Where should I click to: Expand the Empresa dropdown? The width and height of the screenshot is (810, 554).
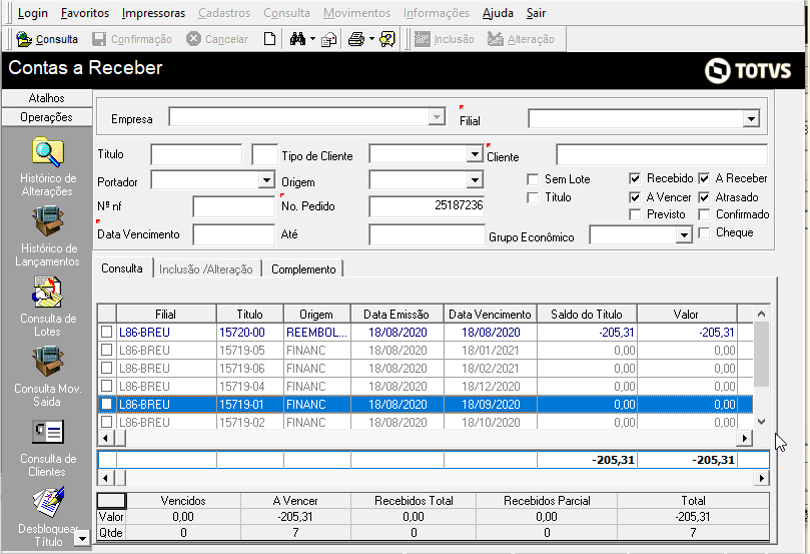pos(437,117)
